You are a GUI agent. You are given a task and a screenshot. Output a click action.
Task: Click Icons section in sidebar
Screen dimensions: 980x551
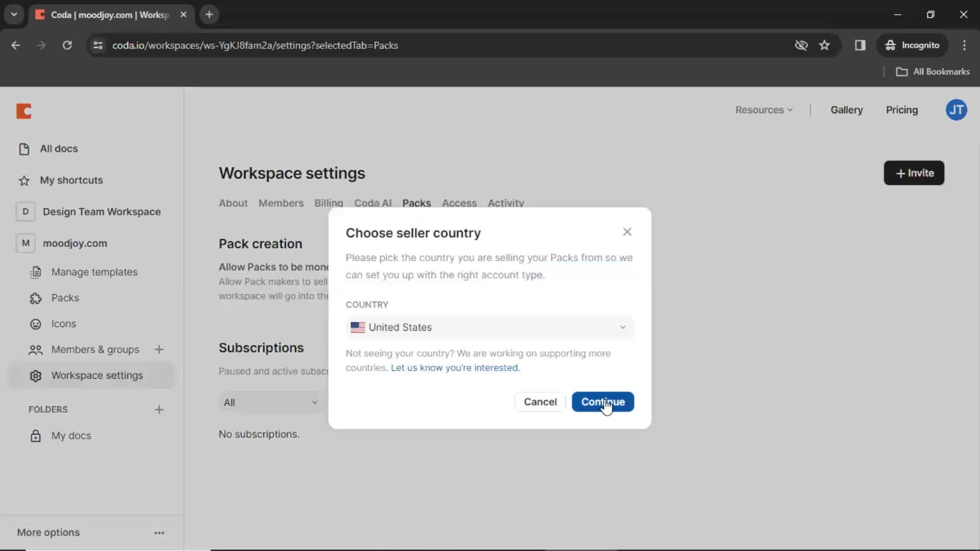[x=64, y=323]
